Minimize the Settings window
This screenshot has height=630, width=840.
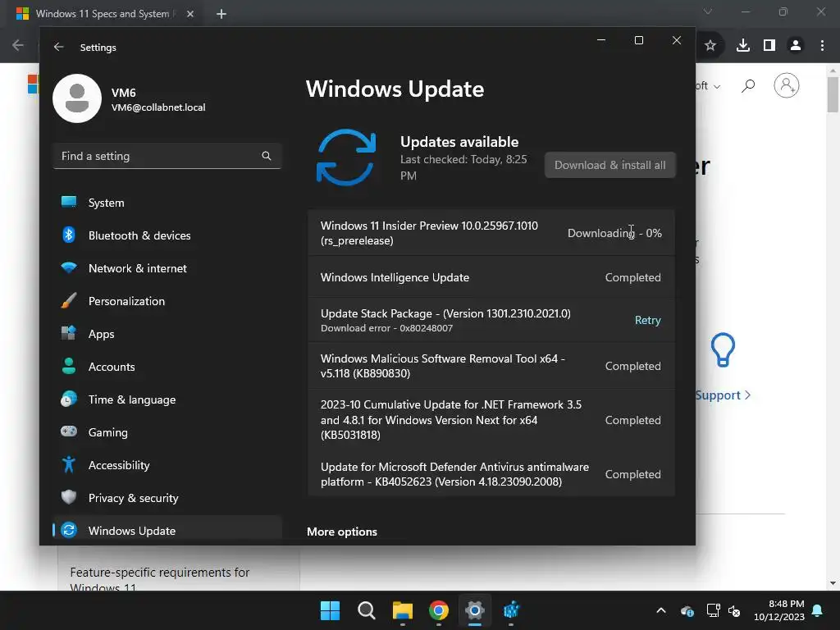601,40
